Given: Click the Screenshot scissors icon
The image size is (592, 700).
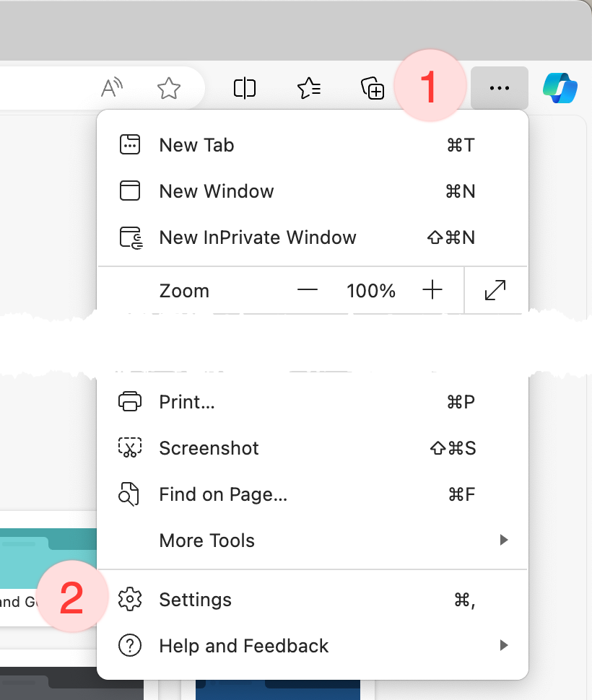Looking at the screenshot, I should tap(130, 448).
